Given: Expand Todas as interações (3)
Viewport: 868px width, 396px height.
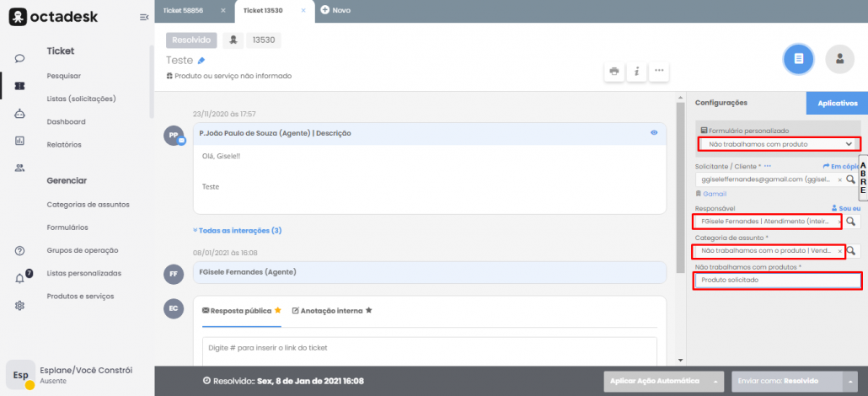Looking at the screenshot, I should [237, 230].
